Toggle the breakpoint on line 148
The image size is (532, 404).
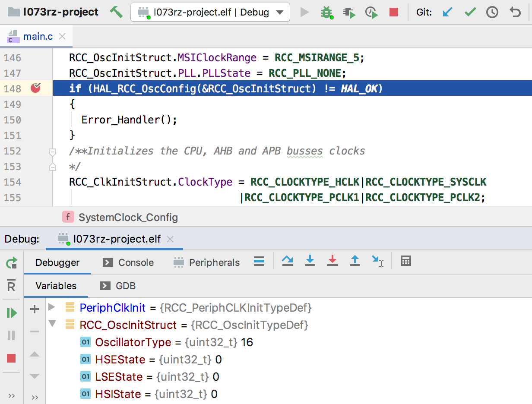click(35, 88)
